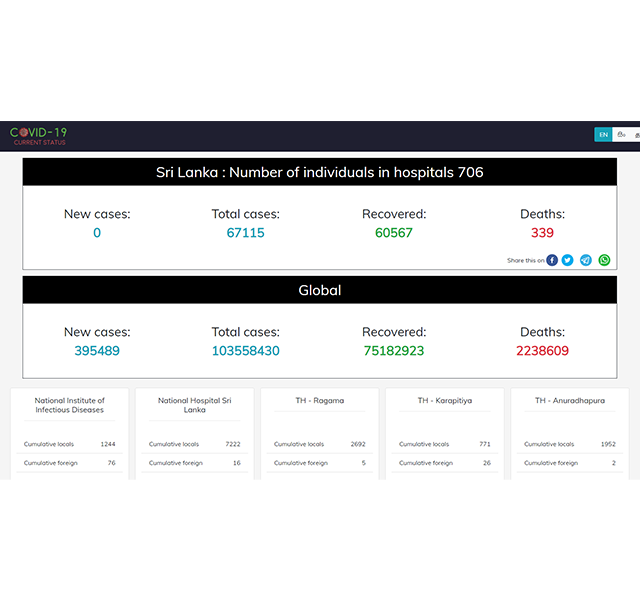The height and width of the screenshot is (600, 640).
Task: Click cumulative foreign value 16
Action: [237, 462]
